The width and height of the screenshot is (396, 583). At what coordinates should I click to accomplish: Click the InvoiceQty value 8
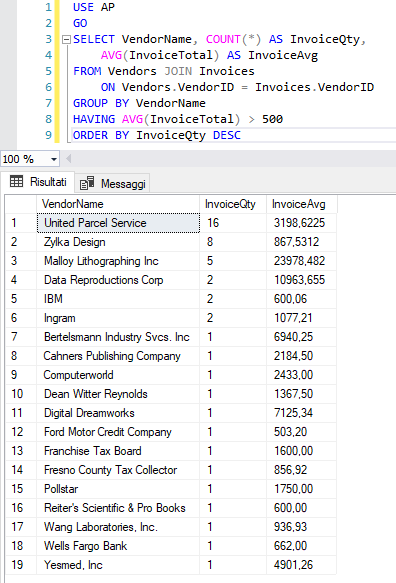click(x=233, y=242)
